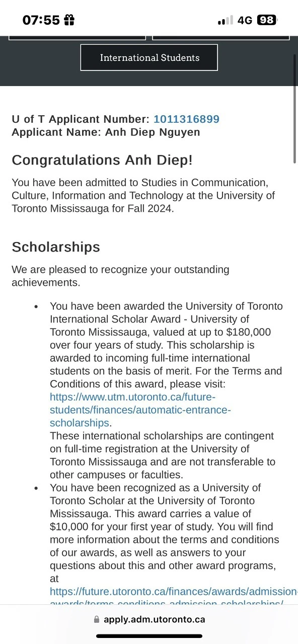Image resolution: width=298 pixels, height=644 pixels.
Task: Tap the 07:55 clock in status bar
Action: point(41,20)
